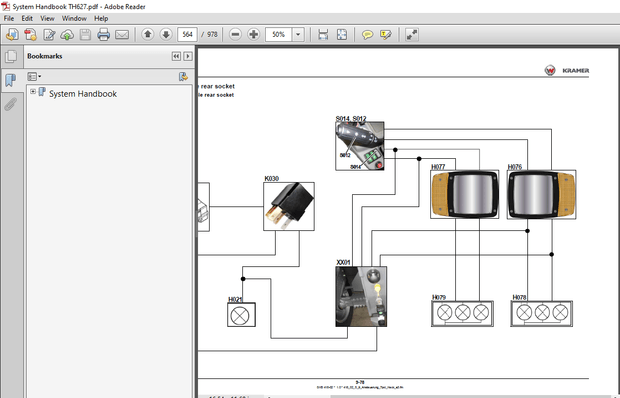Viewport: 620px width, 398px height.
Task: Click the H021 lamp symbol
Action: click(241, 315)
